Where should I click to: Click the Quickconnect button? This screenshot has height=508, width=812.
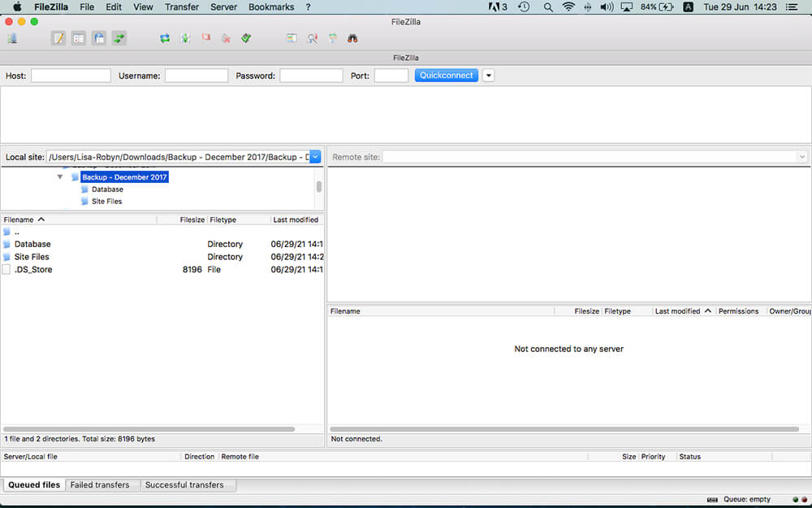click(x=446, y=76)
